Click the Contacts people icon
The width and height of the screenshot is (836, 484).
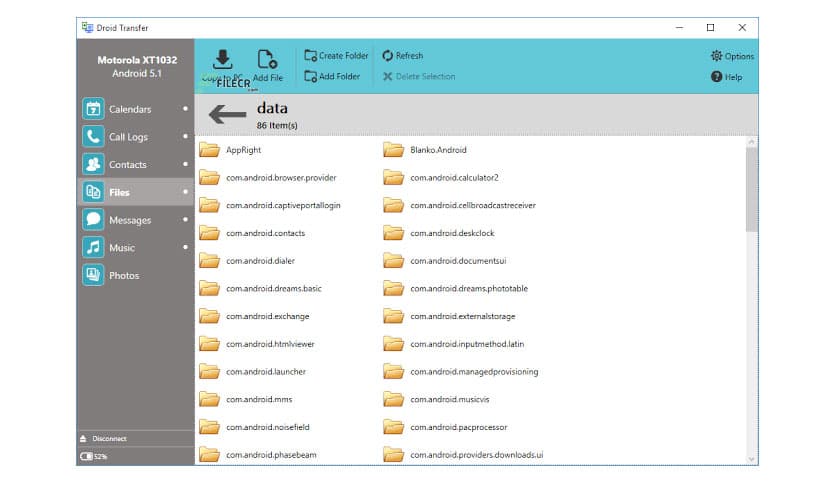[93, 164]
